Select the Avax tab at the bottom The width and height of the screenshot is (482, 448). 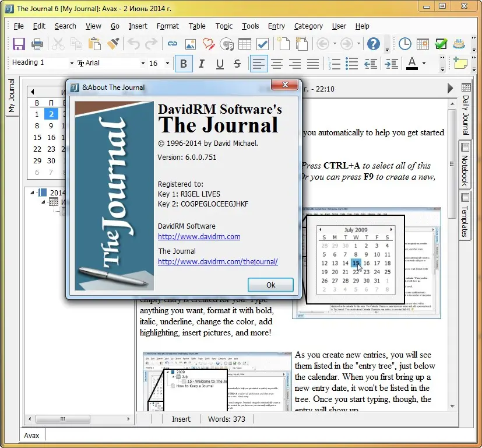[31, 435]
